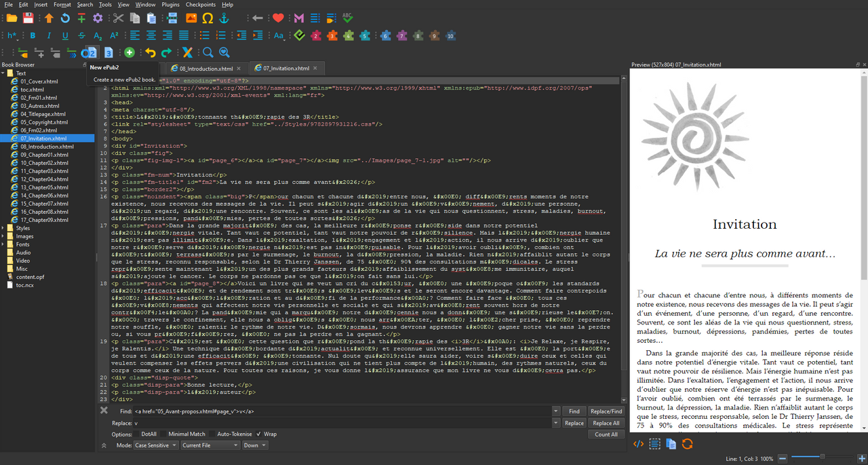Screen dimensions: 868x465
Task: Open Preferences with the purple gear icon
Action: pos(98,18)
